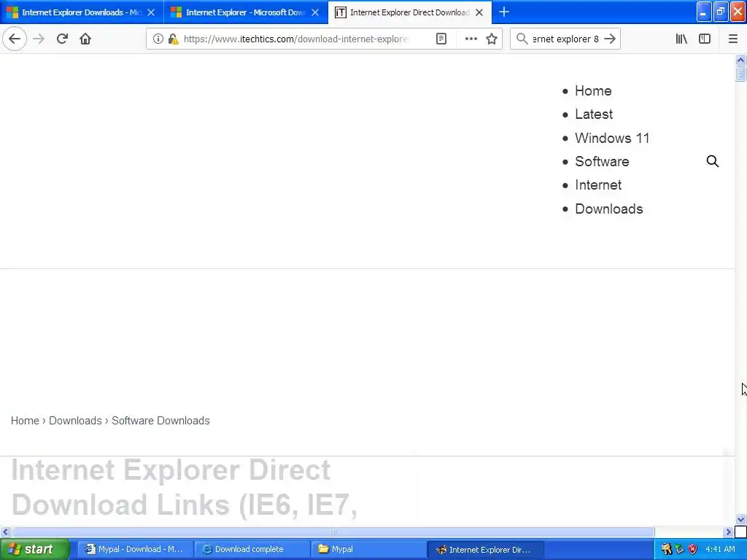747x560 pixels.
Task: Click the Downloads breadcrumb link
Action: point(75,421)
